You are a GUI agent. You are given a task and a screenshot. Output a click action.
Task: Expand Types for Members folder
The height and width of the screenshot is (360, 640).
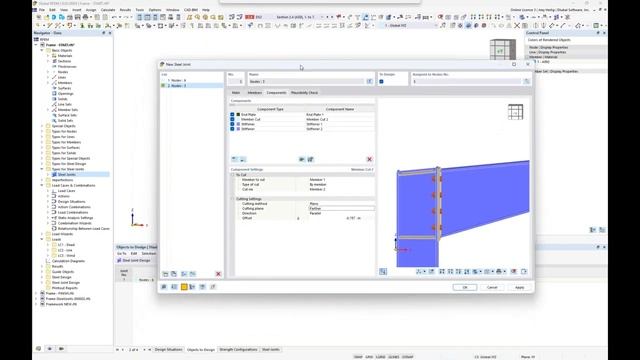42,142
